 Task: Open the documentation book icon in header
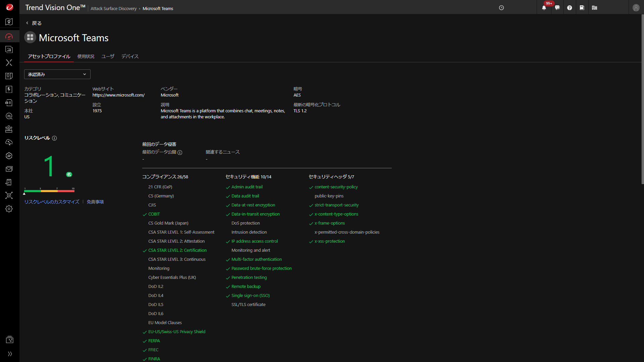pyautogui.click(x=582, y=8)
